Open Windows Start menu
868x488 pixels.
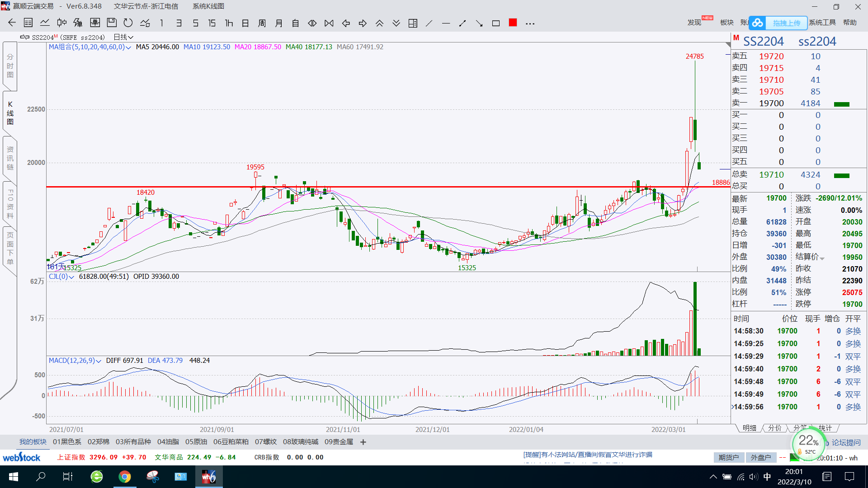pos(13,477)
